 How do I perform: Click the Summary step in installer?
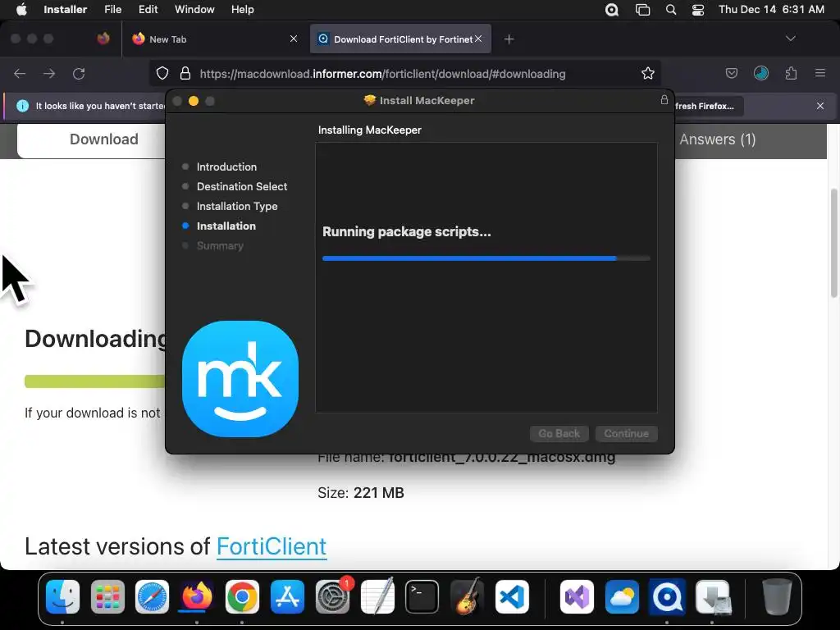point(220,246)
